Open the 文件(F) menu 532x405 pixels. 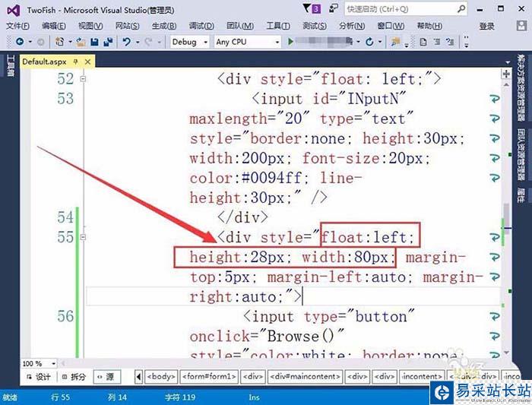coord(17,26)
